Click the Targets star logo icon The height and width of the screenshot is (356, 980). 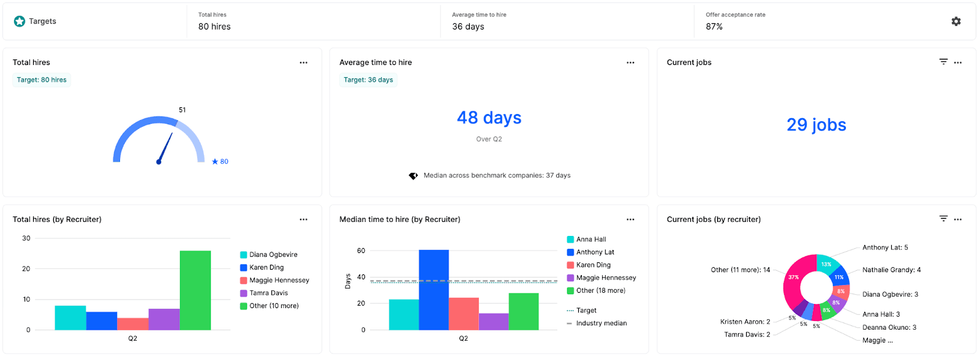(18, 20)
